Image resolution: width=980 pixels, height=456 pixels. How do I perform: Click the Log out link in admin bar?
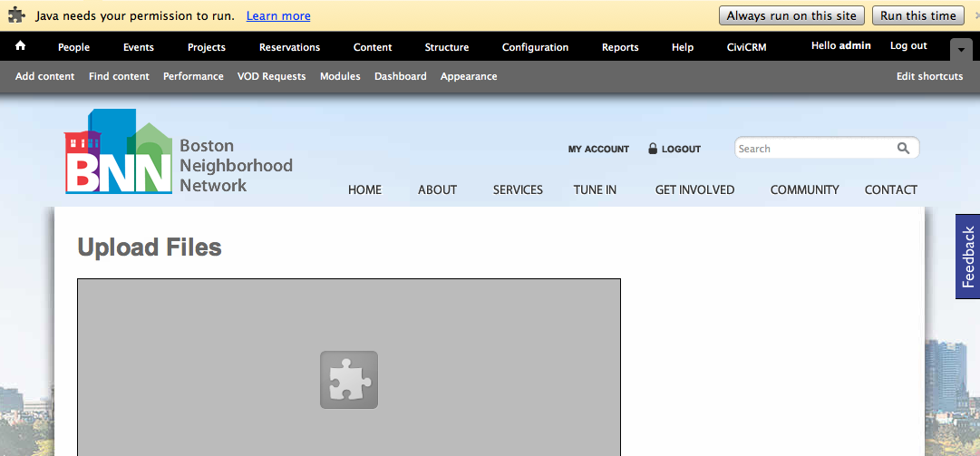[x=908, y=45]
